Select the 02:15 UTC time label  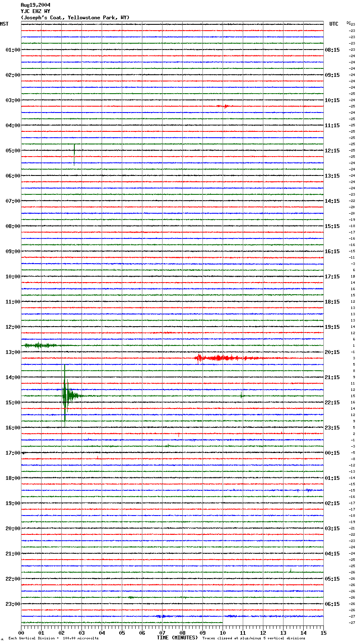pos(332,503)
